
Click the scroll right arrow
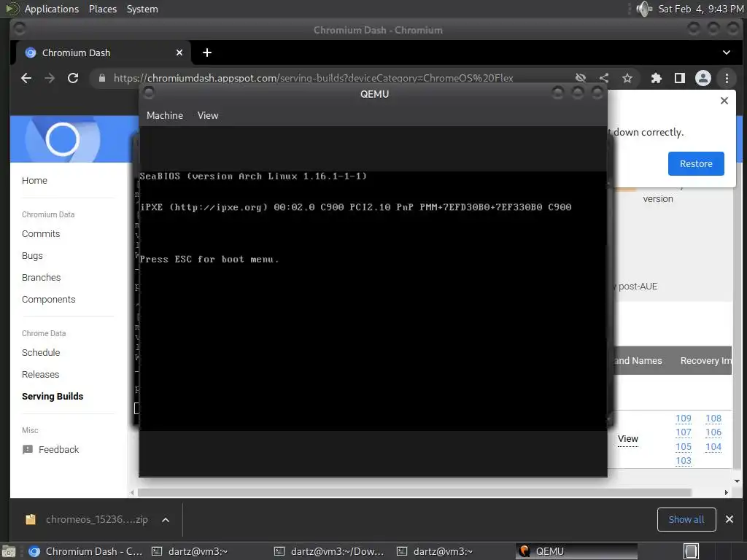[x=726, y=492]
